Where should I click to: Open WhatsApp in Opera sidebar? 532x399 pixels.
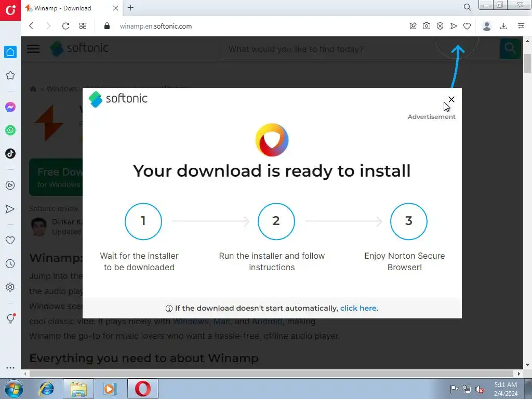(10, 130)
